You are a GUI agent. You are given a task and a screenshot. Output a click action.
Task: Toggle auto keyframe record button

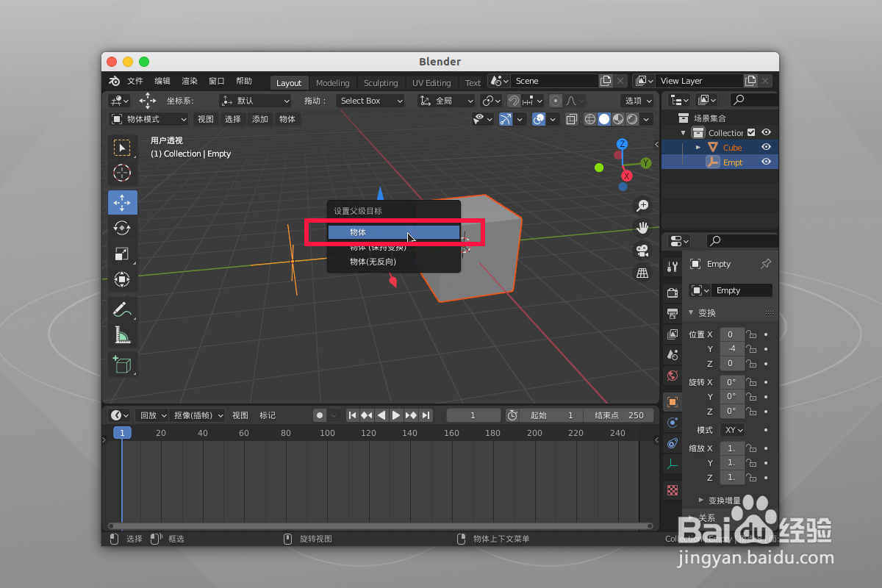(x=320, y=415)
